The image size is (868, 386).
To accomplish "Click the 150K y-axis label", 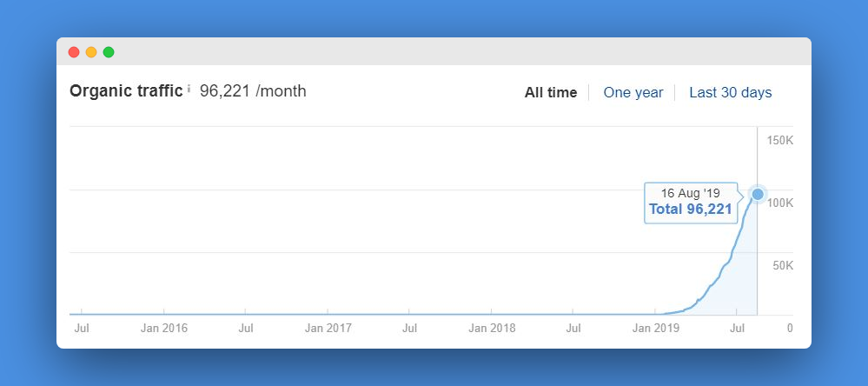I will point(779,141).
